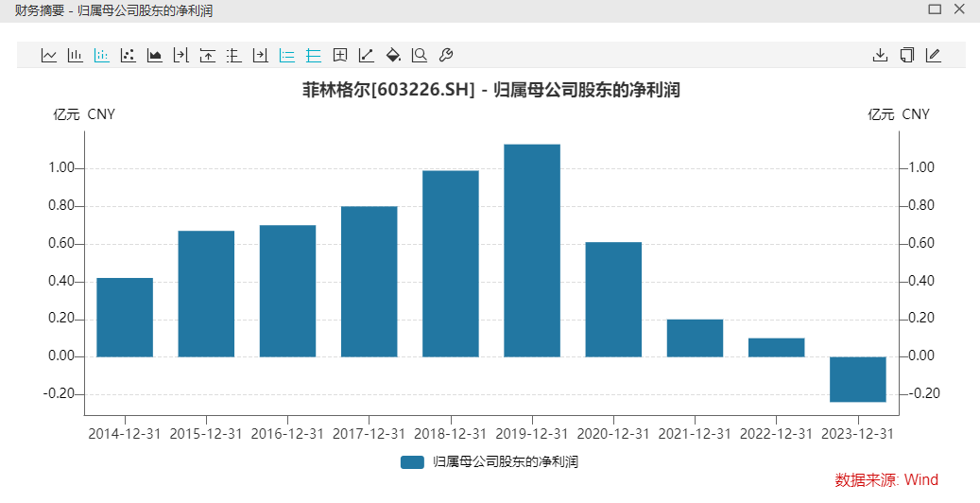
Task: Click the 2019-12-31 highest bar
Action: [x=531, y=251]
